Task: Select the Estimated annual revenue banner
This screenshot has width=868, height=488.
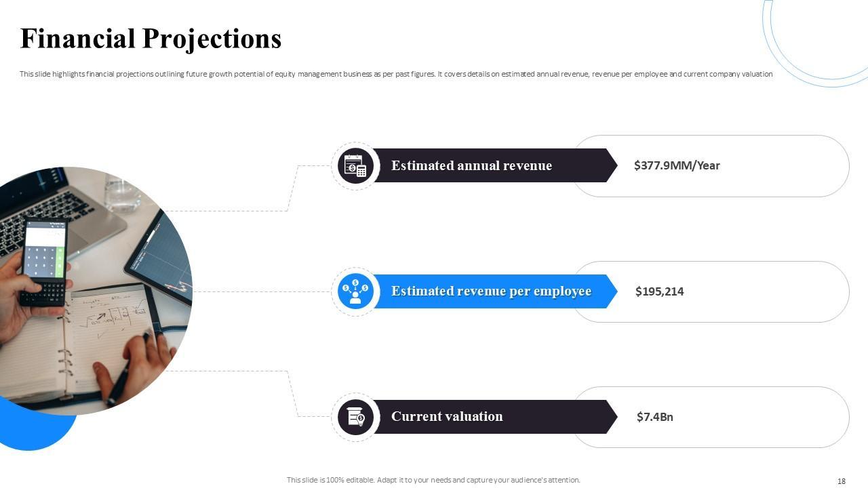Action: [x=488, y=165]
